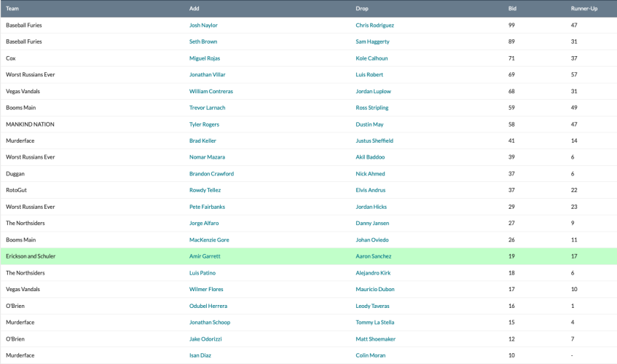Select MacKenzie Gore add link
Screen dimensions: 617x364
pyautogui.click(x=209, y=240)
